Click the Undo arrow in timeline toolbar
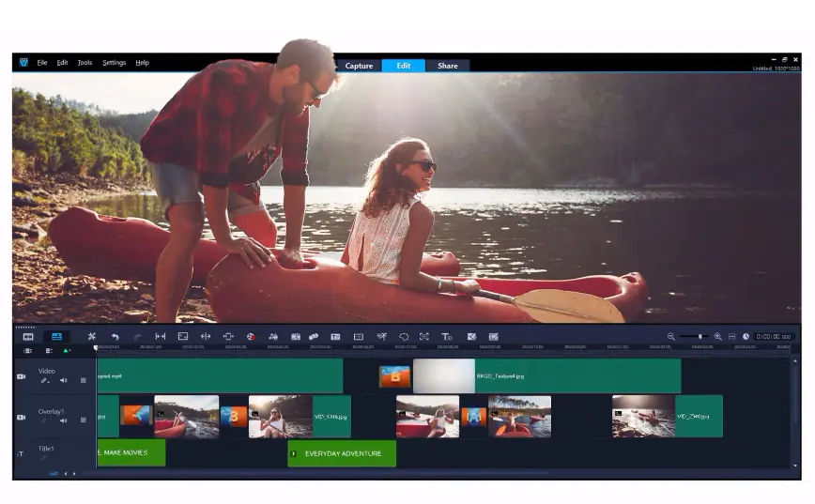 [115, 336]
